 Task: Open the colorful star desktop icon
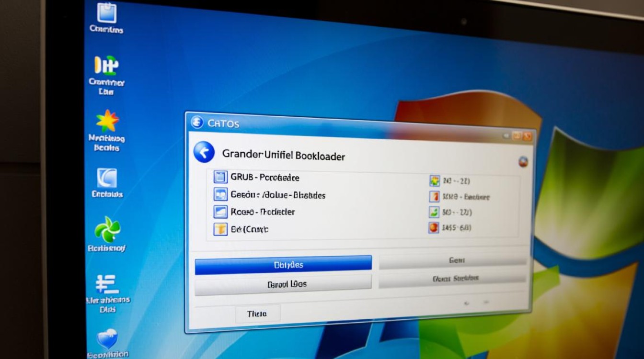point(107,121)
